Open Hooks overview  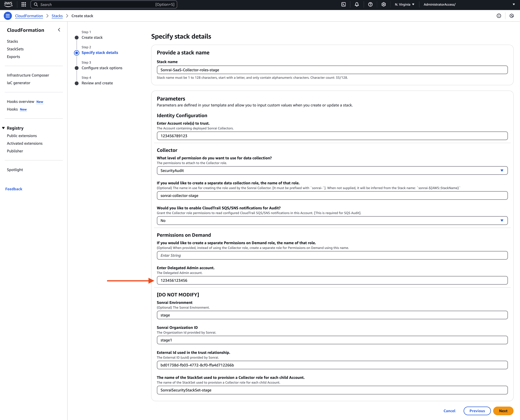tap(21, 102)
